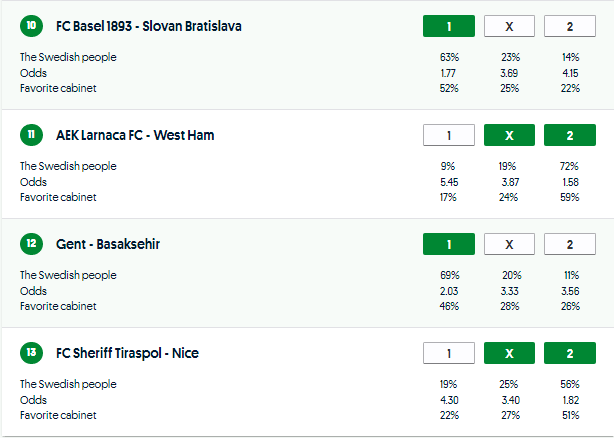Deselect draw 'X' for AEK Larnaca - West Ham

pyautogui.click(x=508, y=135)
